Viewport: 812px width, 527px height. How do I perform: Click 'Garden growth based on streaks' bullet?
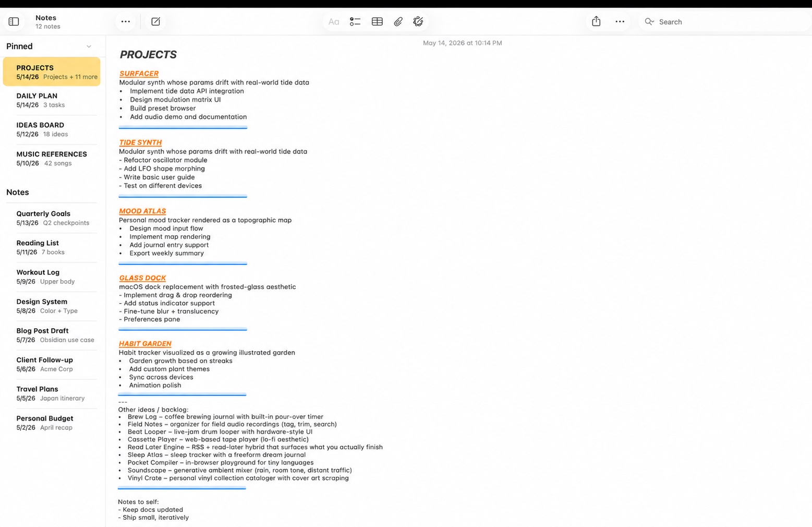180,361
